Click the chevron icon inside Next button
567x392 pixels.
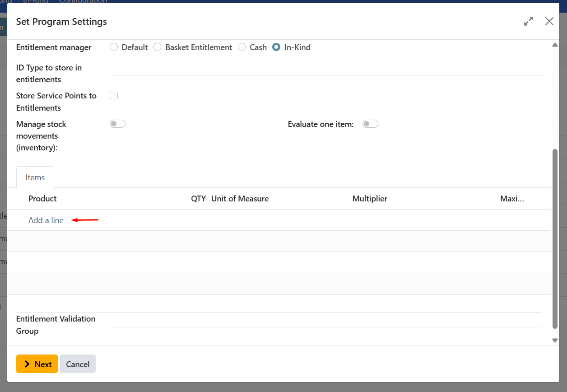coord(27,364)
